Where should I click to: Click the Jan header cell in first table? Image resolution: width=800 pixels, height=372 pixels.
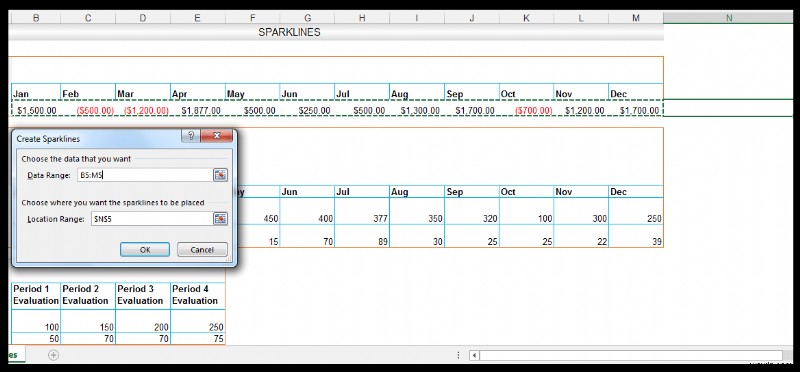36,92
